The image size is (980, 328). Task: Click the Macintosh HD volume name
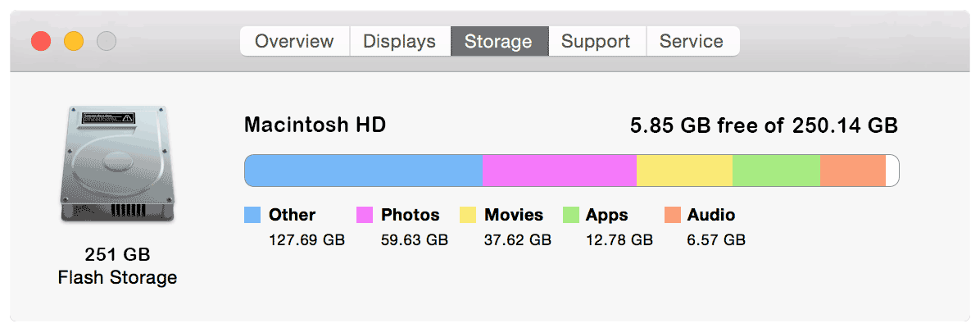coord(315,125)
